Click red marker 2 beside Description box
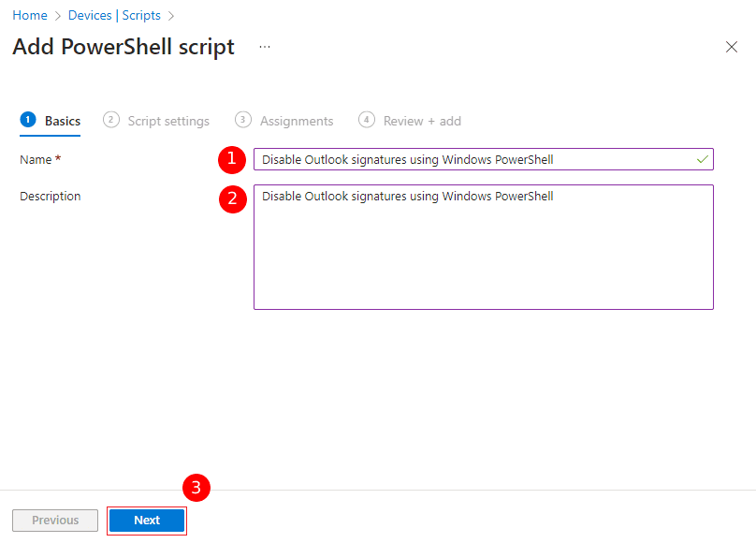Screen dimensions: 756x543 point(232,200)
